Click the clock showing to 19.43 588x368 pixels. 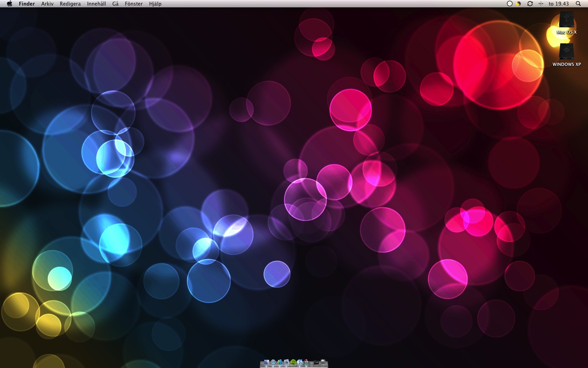pyautogui.click(x=559, y=4)
